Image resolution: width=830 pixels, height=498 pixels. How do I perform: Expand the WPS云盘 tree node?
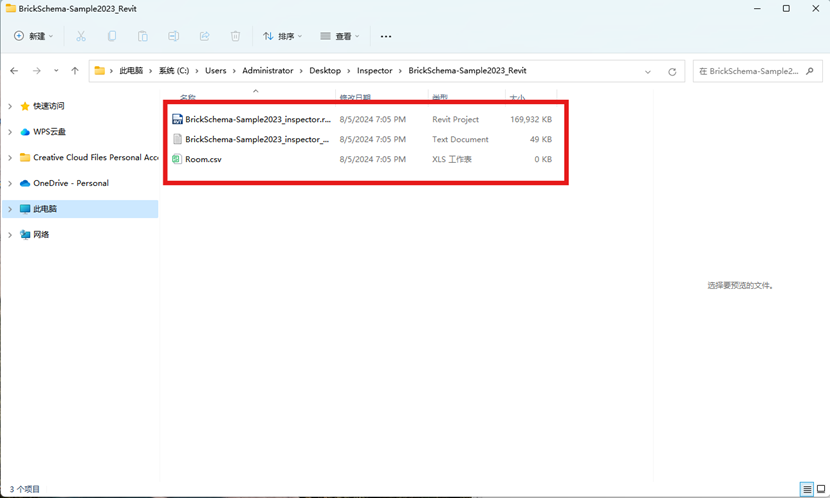coord(10,132)
